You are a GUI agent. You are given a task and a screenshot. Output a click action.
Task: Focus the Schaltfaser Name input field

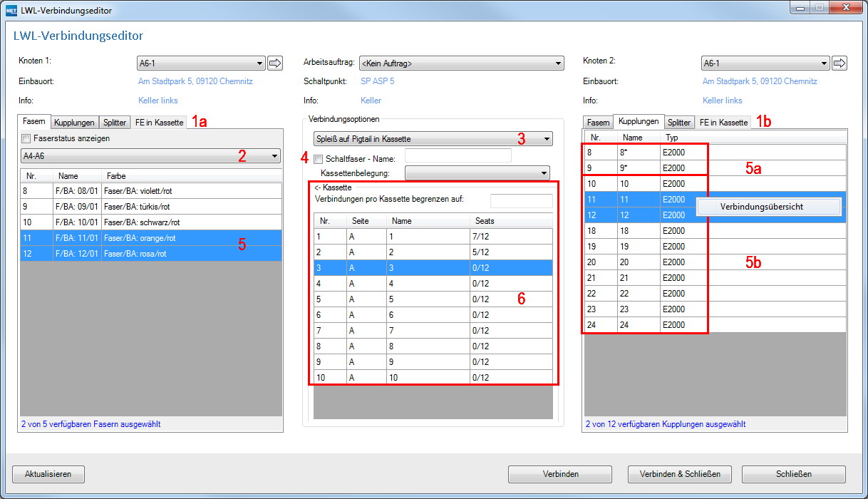pyautogui.click(x=458, y=155)
